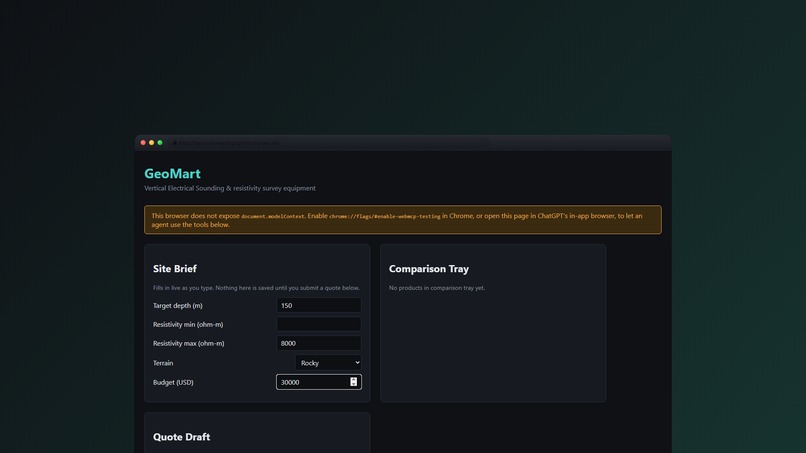
Task: Click the 'Resistivity max (ohm-m)' label
Action: [189, 343]
